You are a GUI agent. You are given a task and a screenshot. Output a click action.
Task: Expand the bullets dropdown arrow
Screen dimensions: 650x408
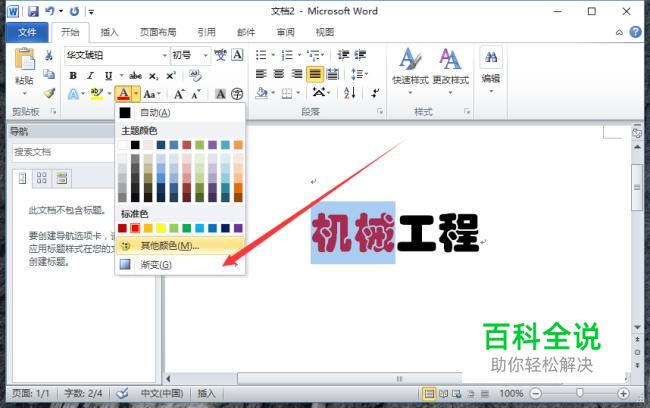point(273,55)
